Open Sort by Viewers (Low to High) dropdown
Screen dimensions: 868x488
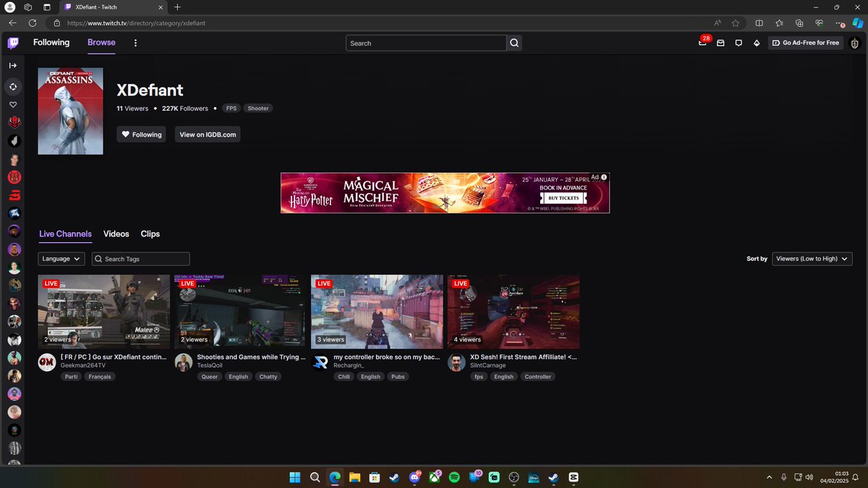(812, 259)
